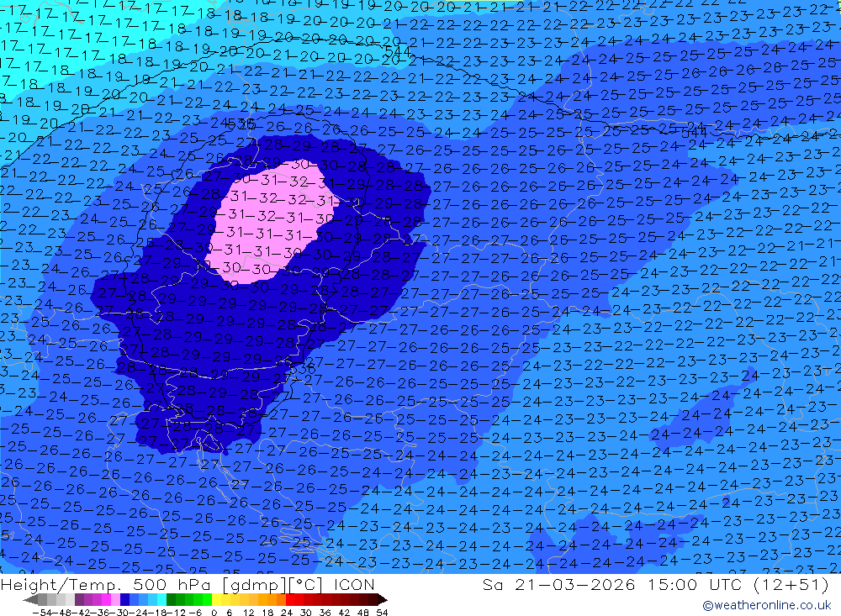Select the bright red legend swatch at 24
This screenshot has width=841, height=616.
click(x=290, y=600)
